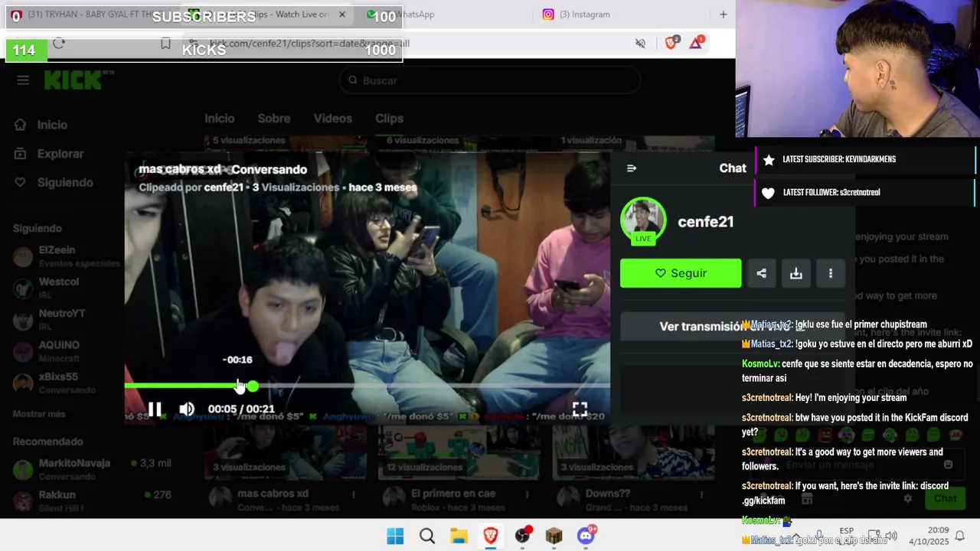Click the Brave Rewards triangle icon
980x551 pixels.
point(696,43)
